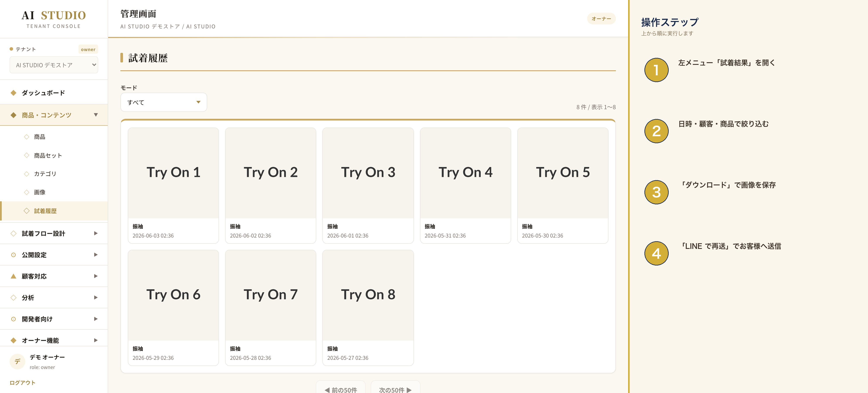868x393 pixels.
Task: Expand the 試着フロー設計 menu arrow
Action: [x=96, y=233]
